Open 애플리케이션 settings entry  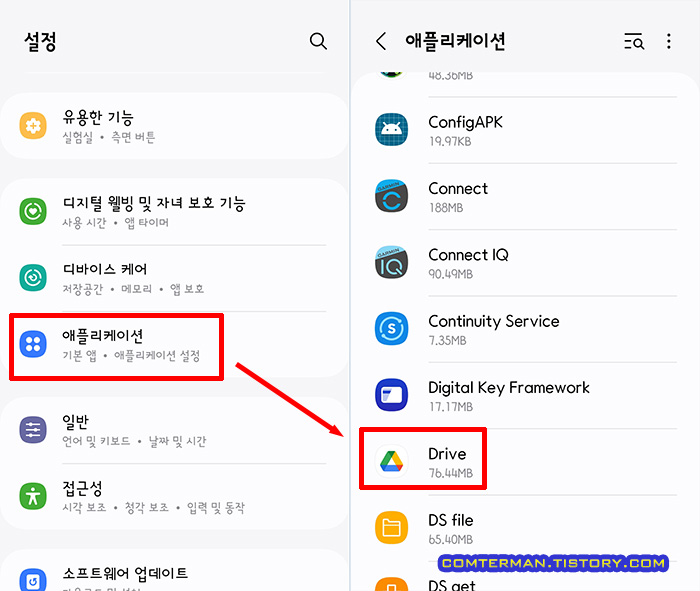[174, 345]
